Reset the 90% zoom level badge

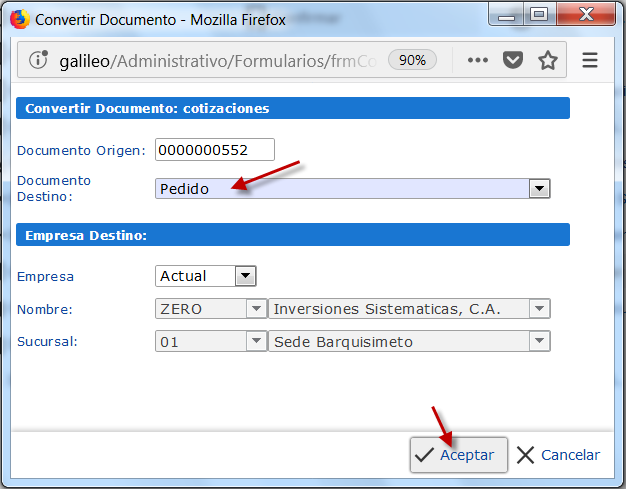[x=412, y=60]
